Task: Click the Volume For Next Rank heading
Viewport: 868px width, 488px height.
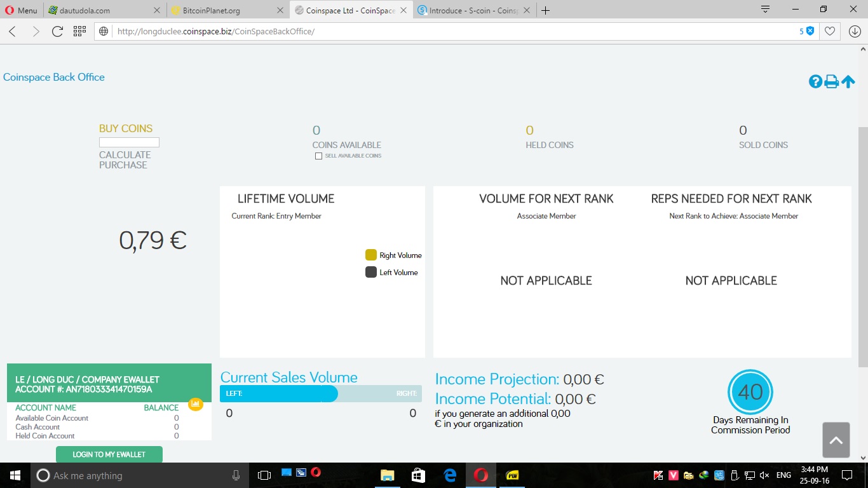Action: [546, 199]
